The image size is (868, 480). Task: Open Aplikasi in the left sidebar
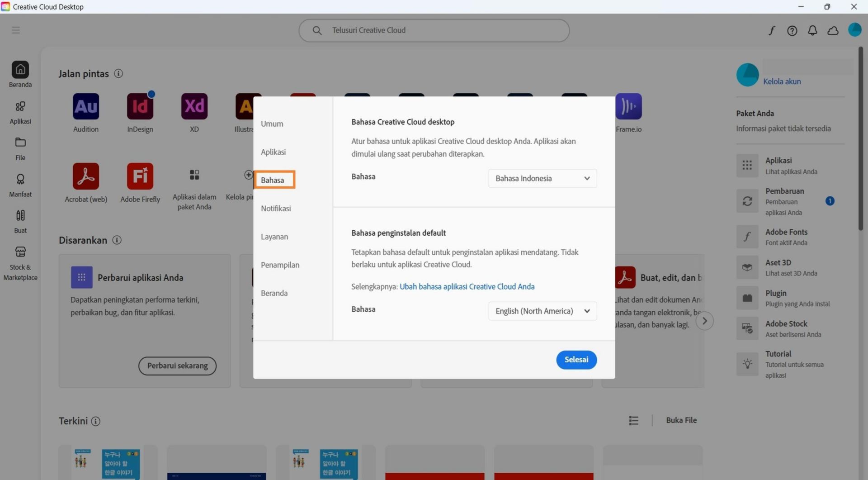pyautogui.click(x=20, y=112)
